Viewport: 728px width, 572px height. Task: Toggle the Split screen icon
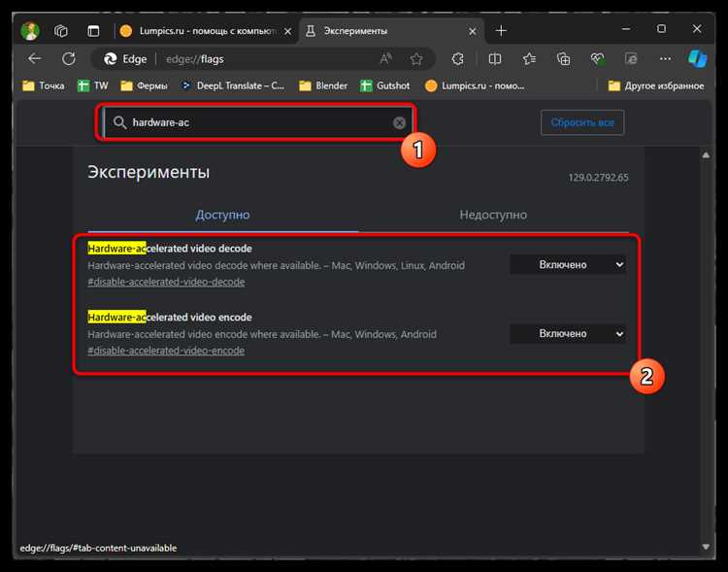click(495, 58)
